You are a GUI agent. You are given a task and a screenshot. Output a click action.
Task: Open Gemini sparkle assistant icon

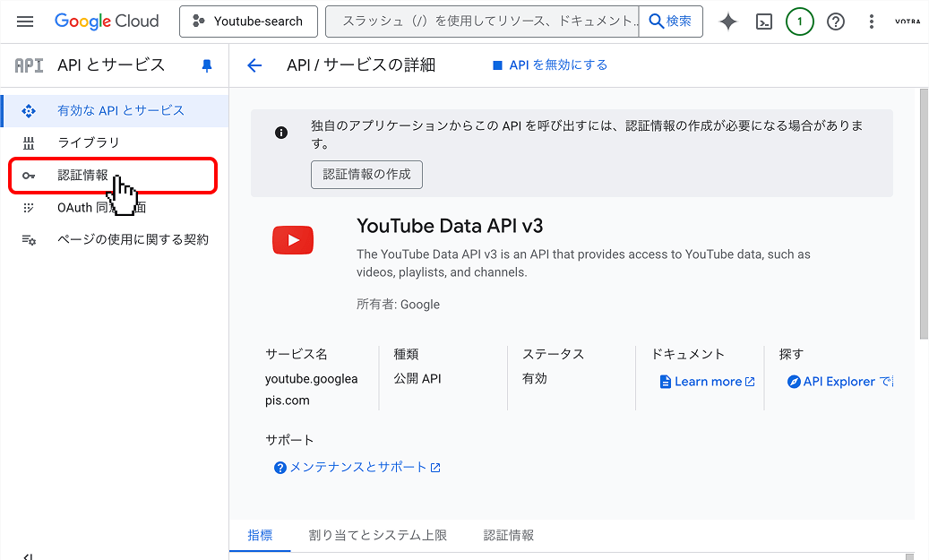click(728, 22)
